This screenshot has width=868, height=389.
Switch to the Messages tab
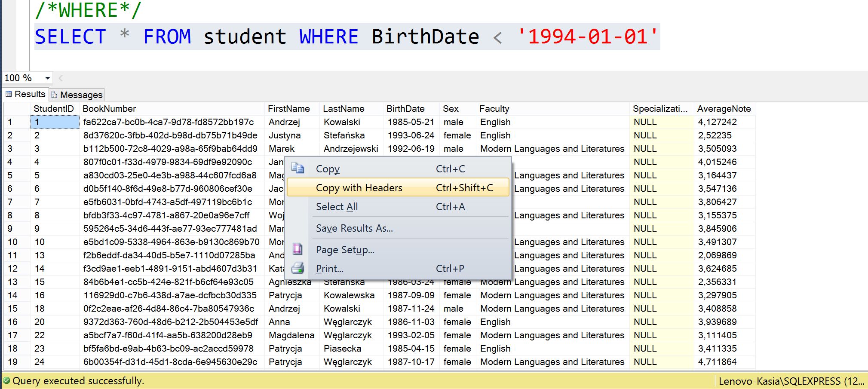coord(77,95)
